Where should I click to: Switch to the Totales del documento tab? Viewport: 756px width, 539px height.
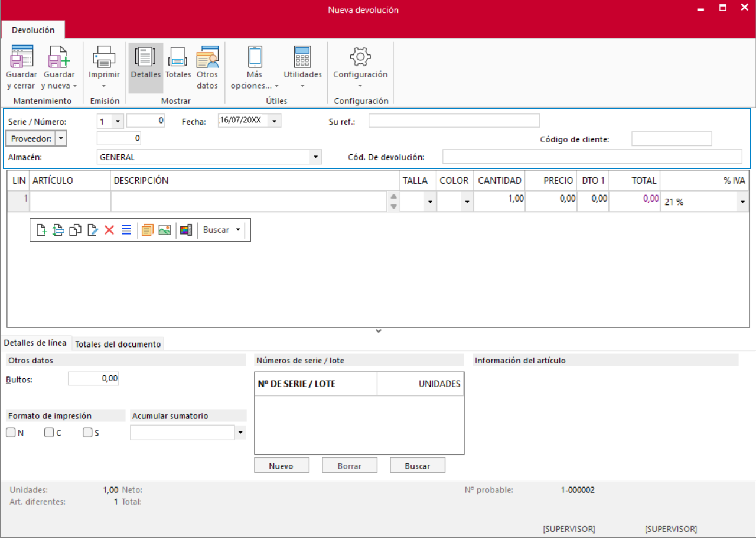(x=118, y=344)
